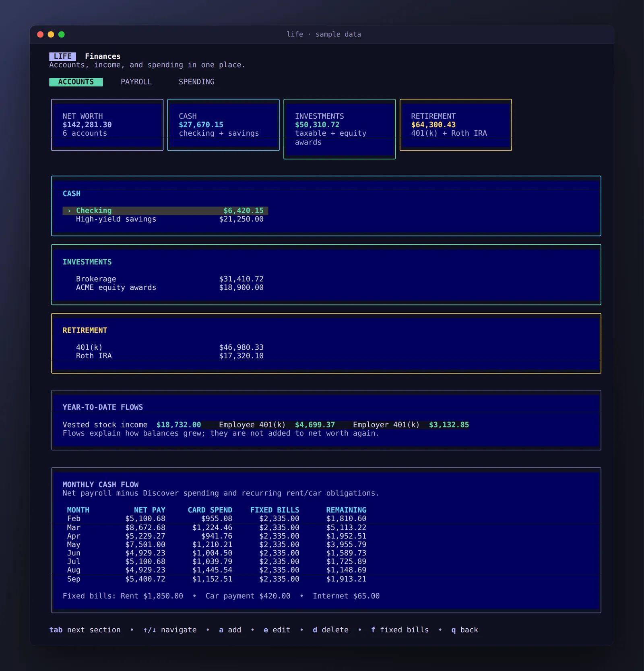Click the 'a add' shortcut hint
644x671 pixels.
click(x=230, y=630)
